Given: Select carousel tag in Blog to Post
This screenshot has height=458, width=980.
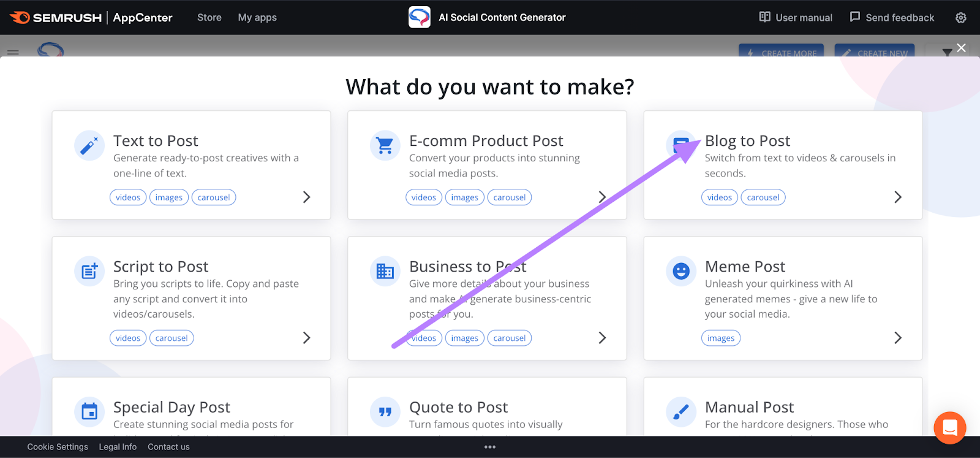Looking at the screenshot, I should point(763,197).
